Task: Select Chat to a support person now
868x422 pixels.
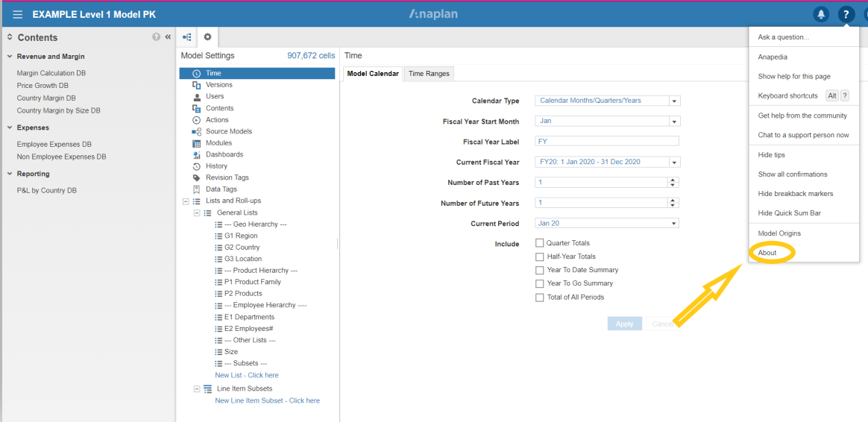Action: pos(803,135)
